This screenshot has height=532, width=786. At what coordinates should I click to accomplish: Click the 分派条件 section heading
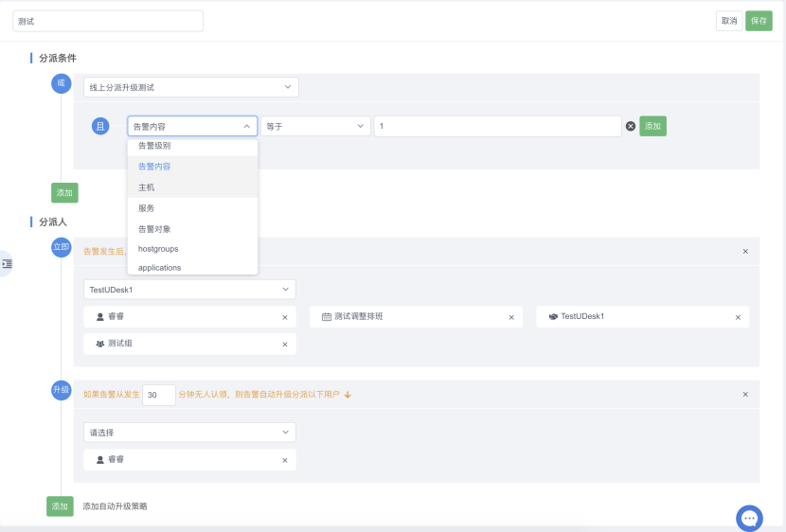(58, 58)
